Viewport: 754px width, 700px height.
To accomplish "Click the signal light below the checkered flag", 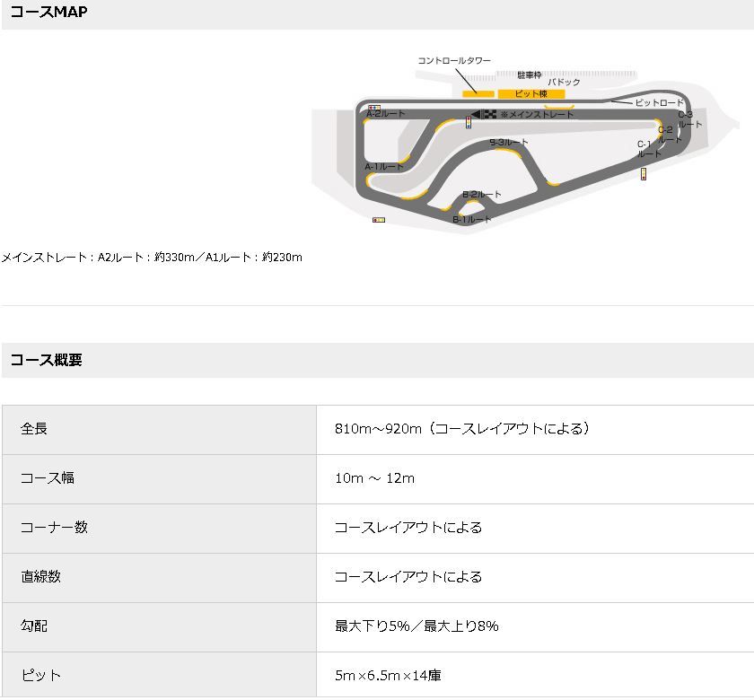I will coord(469,123).
